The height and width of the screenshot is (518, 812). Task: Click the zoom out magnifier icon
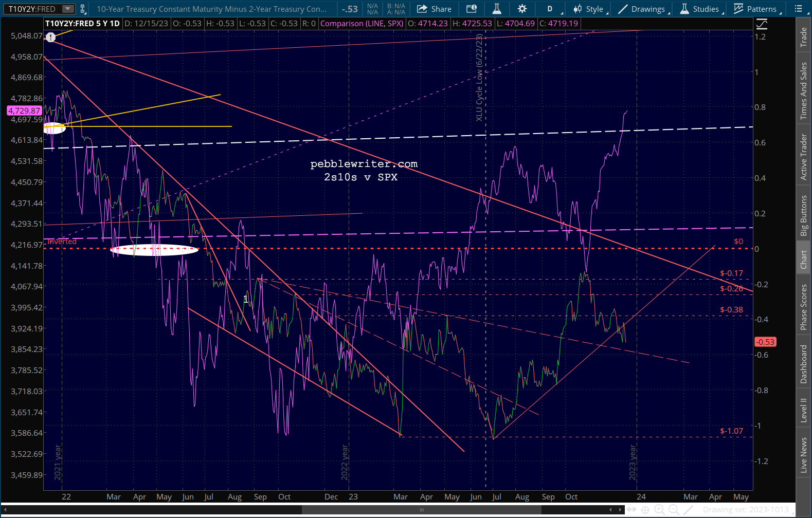tap(674, 510)
